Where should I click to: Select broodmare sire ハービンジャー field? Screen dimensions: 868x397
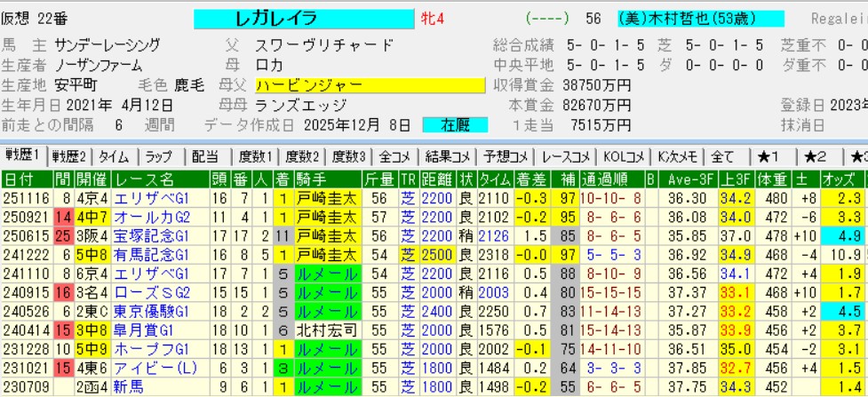(369, 85)
